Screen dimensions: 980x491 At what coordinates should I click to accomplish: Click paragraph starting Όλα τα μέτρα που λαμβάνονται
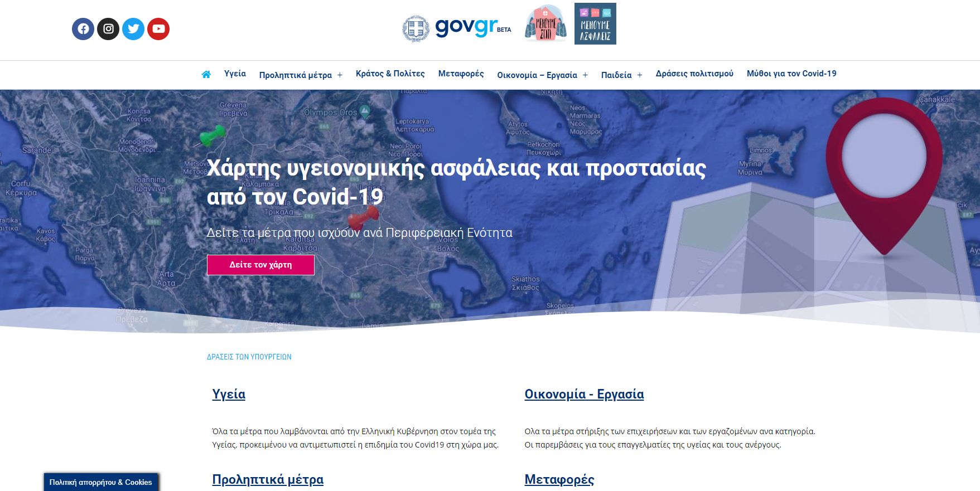[x=355, y=438]
